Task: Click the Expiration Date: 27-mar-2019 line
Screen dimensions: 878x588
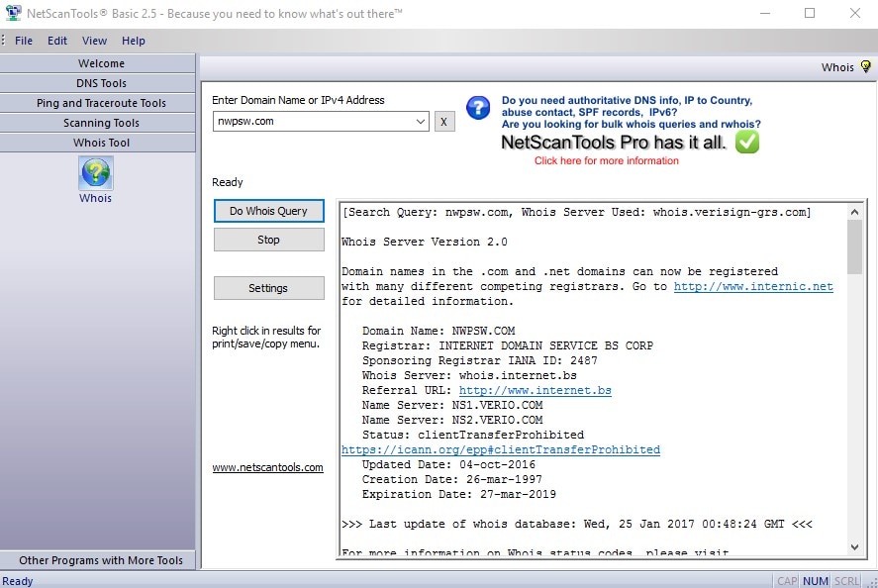Action: [458, 495]
